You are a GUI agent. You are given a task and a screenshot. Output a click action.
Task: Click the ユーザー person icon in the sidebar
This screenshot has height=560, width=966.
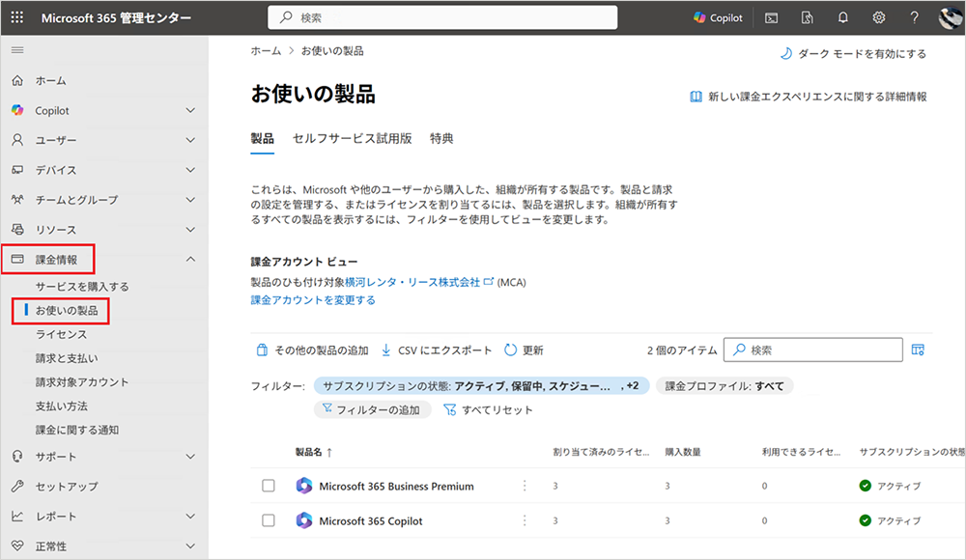(x=17, y=140)
